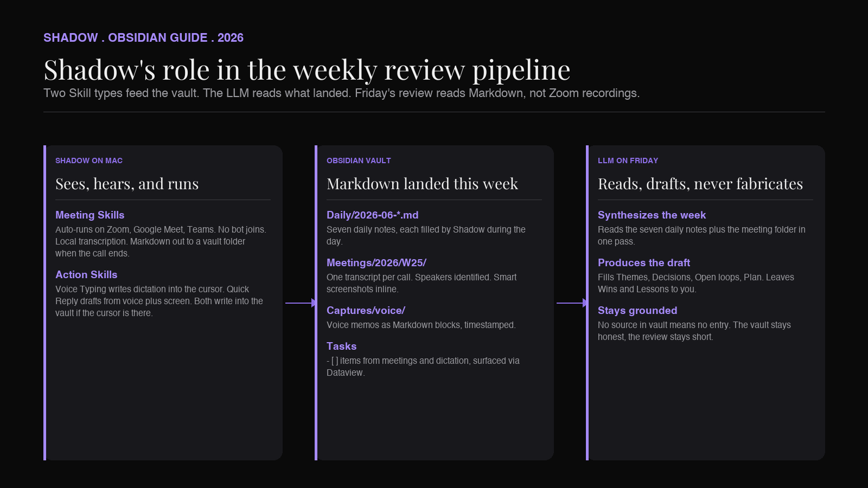Image resolution: width=868 pixels, height=488 pixels.
Task: Click 'Voice memos as Markdown blocks, timestamped.'
Action: tap(421, 325)
